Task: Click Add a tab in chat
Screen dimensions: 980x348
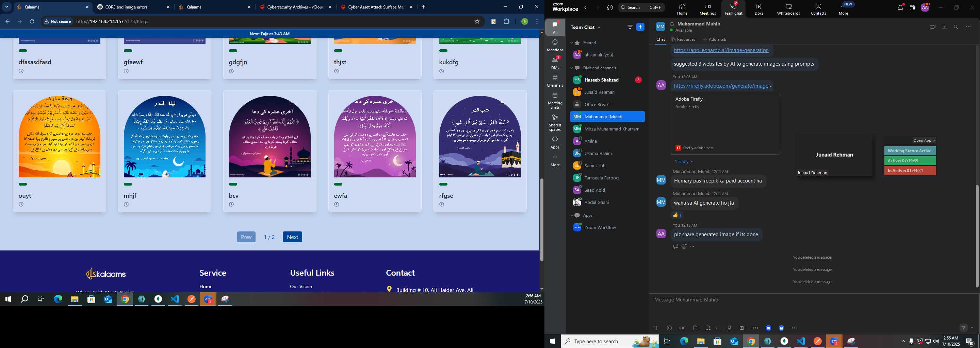Action: point(715,39)
